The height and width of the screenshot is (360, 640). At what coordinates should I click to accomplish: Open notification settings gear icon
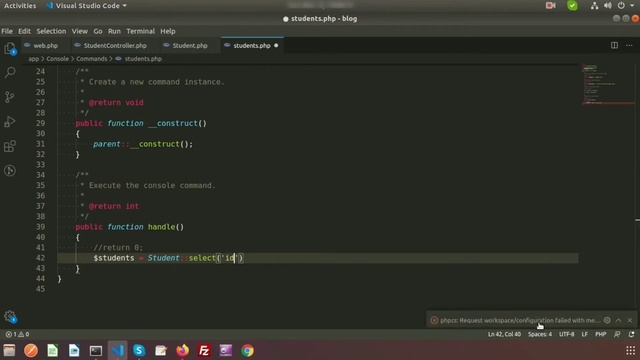[607, 320]
